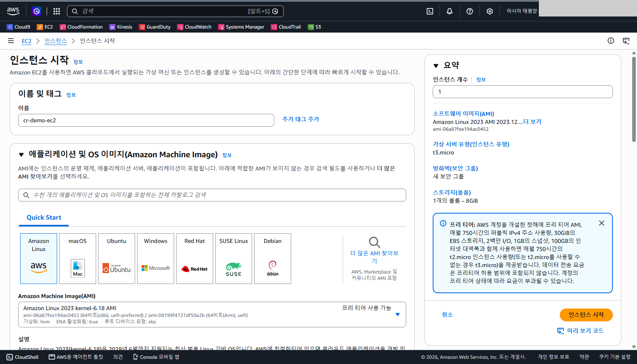Viewport: 637px width, 364px height.
Task: Open the services grid menu icon
Action: pyautogui.click(x=57, y=11)
